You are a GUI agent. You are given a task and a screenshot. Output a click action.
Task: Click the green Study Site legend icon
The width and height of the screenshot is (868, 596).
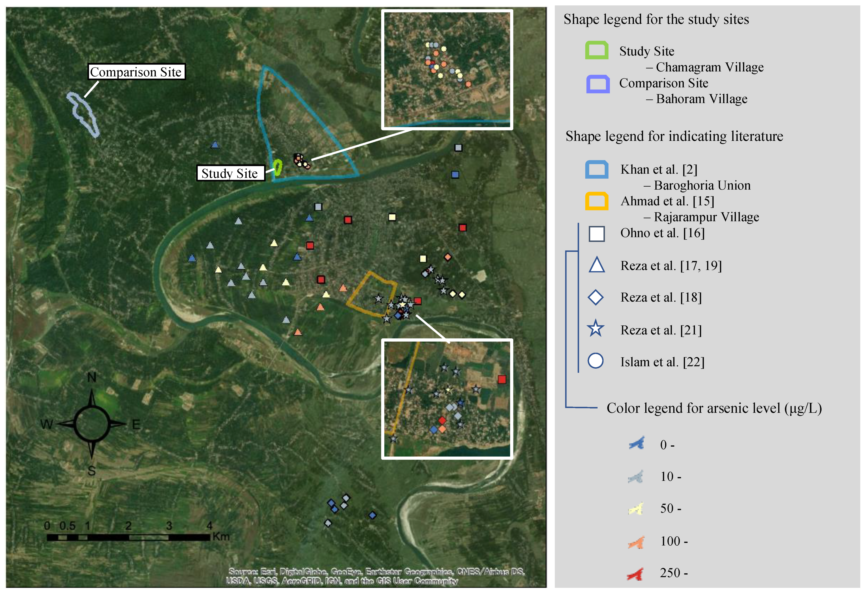point(596,50)
